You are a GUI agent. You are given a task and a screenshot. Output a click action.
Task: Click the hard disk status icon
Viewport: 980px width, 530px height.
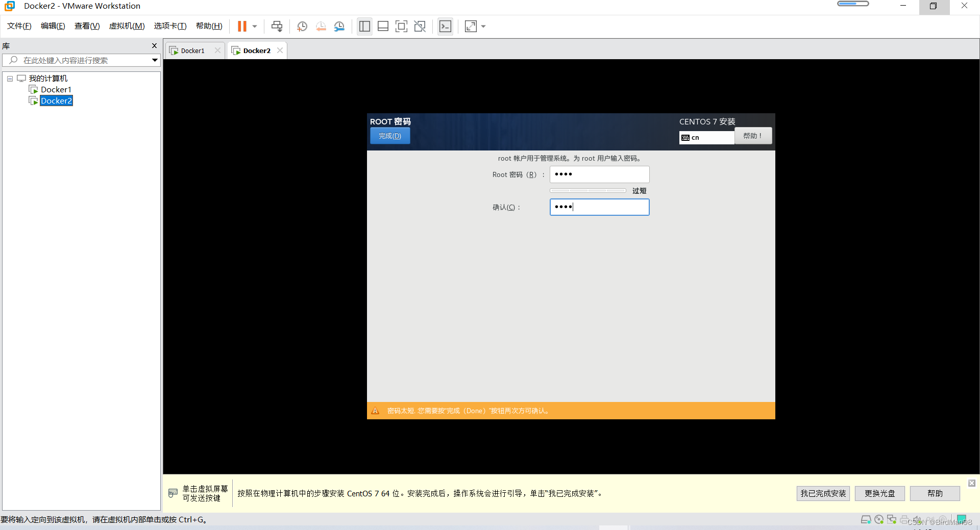(x=866, y=520)
